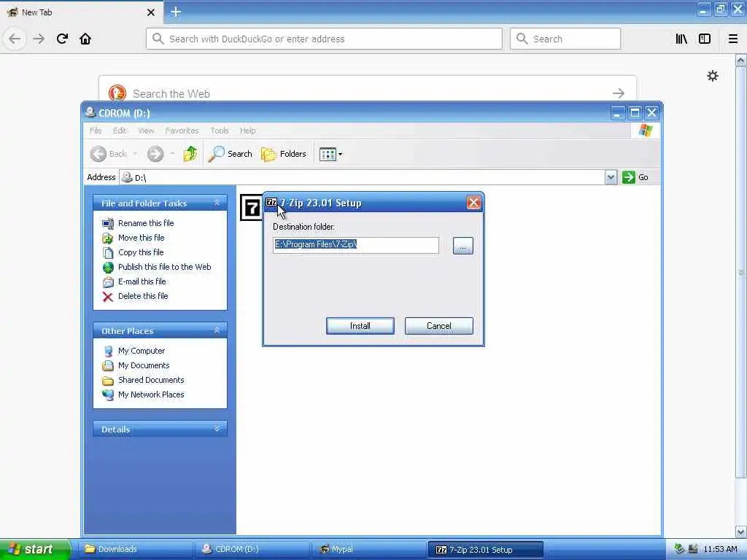747x560 pixels.
Task: Click the Shared Documents folder icon
Action: point(108,381)
